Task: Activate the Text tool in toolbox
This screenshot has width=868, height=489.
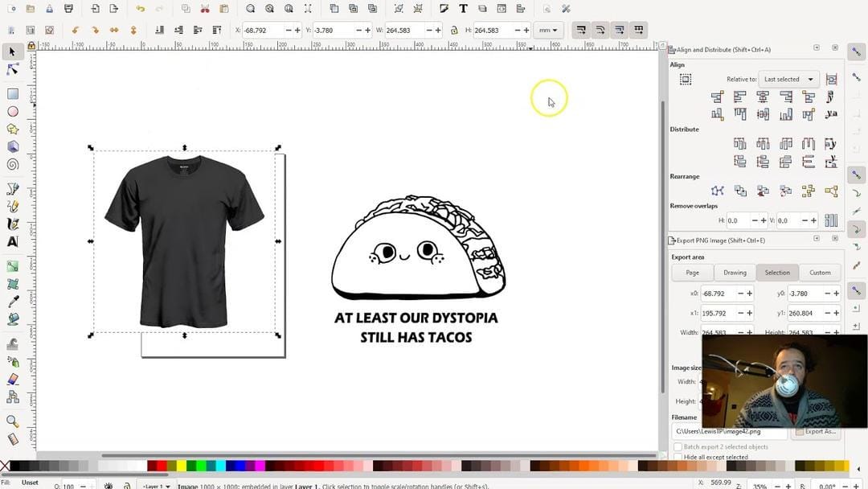Action: (13, 241)
